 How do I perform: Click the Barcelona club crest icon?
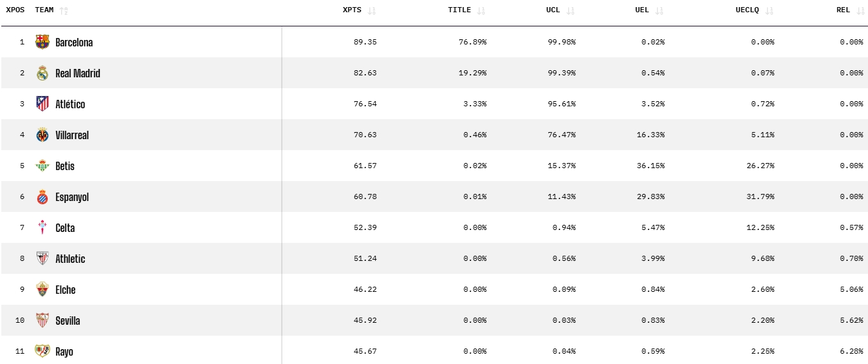(x=42, y=42)
